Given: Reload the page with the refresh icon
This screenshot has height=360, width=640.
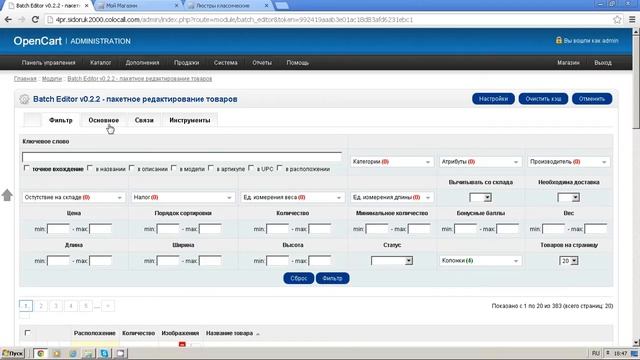Looking at the screenshot, I should (35, 19).
